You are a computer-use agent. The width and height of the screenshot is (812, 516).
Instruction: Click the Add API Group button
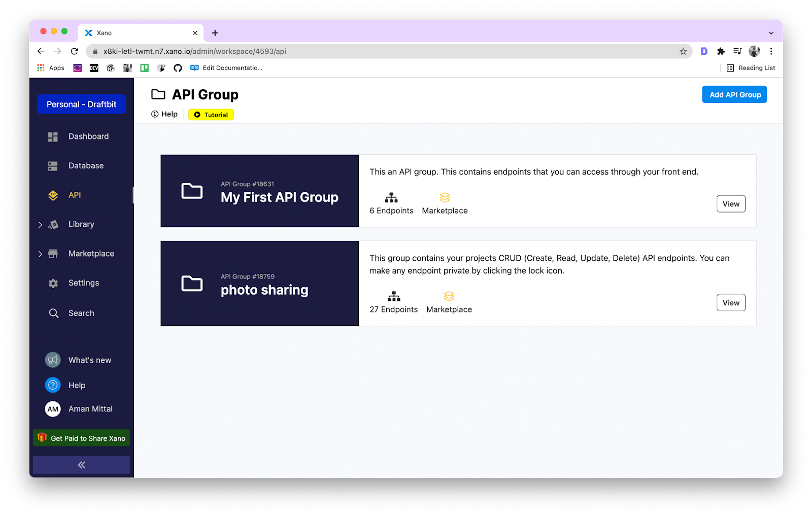[734, 94]
